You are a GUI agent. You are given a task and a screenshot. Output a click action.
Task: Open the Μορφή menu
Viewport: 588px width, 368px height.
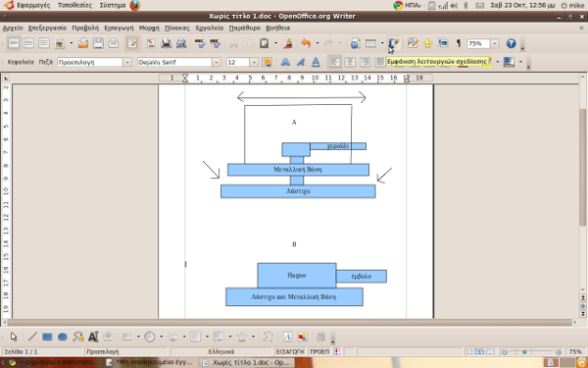tap(149, 28)
